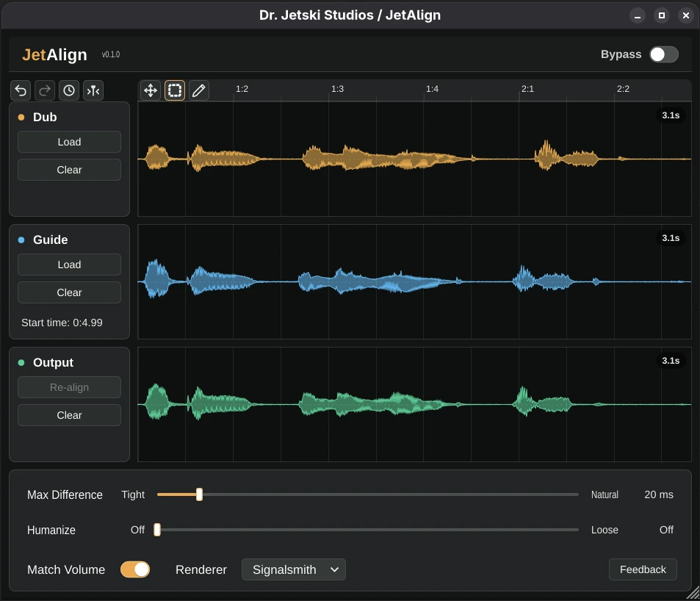This screenshot has width=700, height=601.
Task: Click the Humanize label
Action: (x=51, y=530)
